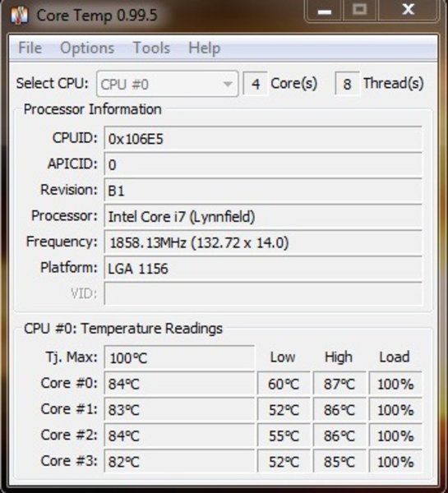Minimize the Core Temp window

[325, 11]
